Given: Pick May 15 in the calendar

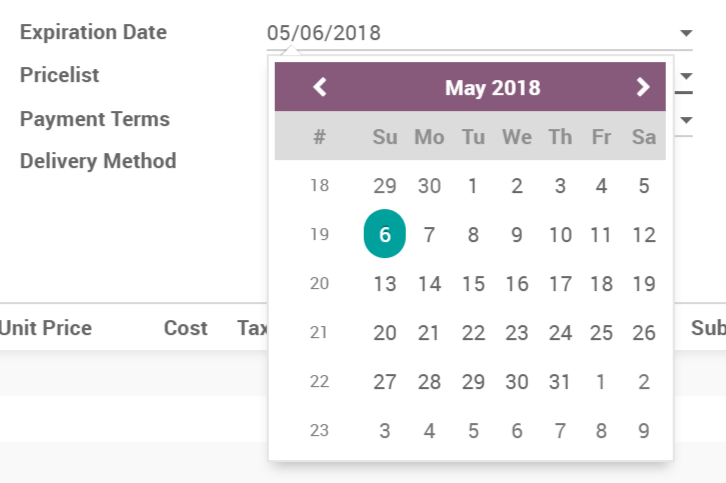Looking at the screenshot, I should pyautogui.click(x=473, y=284).
